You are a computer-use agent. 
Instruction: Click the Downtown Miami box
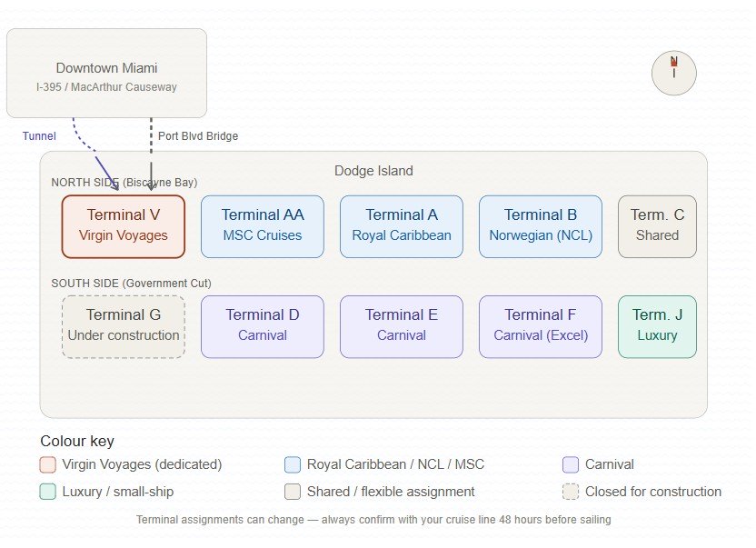point(106,74)
